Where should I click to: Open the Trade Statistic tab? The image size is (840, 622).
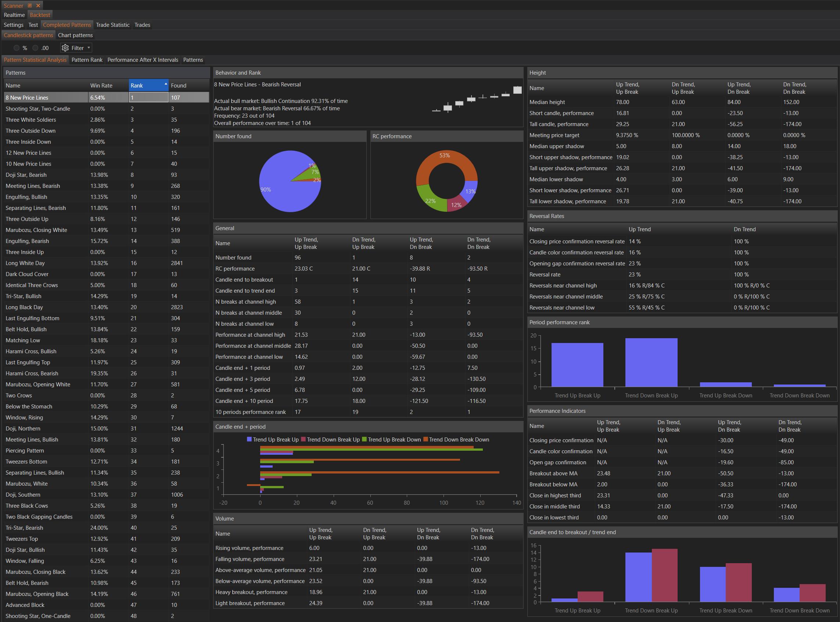[112, 25]
